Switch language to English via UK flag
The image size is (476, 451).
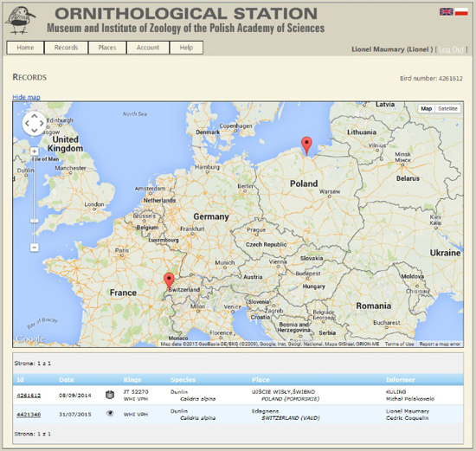click(447, 12)
